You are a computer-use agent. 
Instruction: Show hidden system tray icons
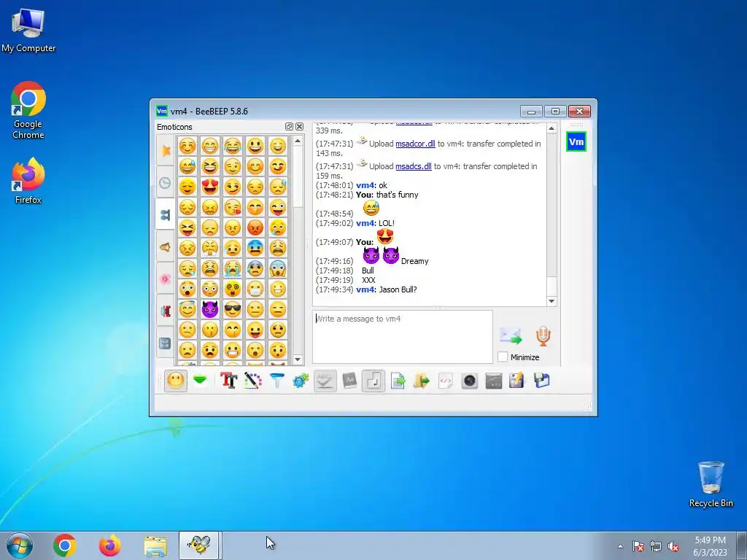click(x=620, y=546)
